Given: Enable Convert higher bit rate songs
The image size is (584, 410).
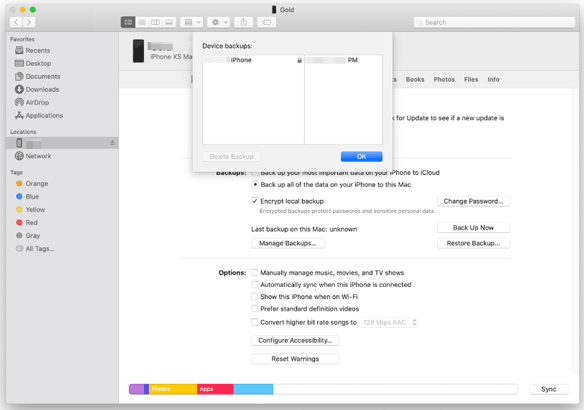Looking at the screenshot, I should (255, 322).
